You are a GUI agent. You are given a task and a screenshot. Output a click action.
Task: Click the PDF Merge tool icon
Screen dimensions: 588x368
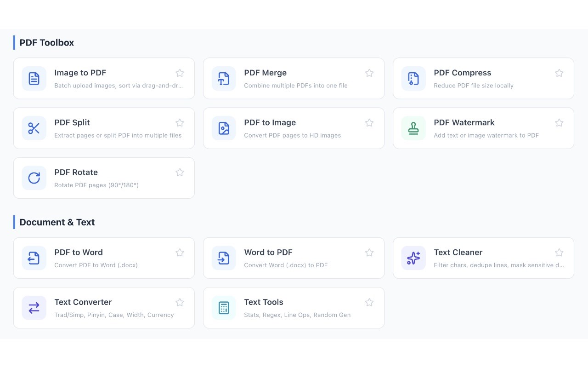[224, 78]
